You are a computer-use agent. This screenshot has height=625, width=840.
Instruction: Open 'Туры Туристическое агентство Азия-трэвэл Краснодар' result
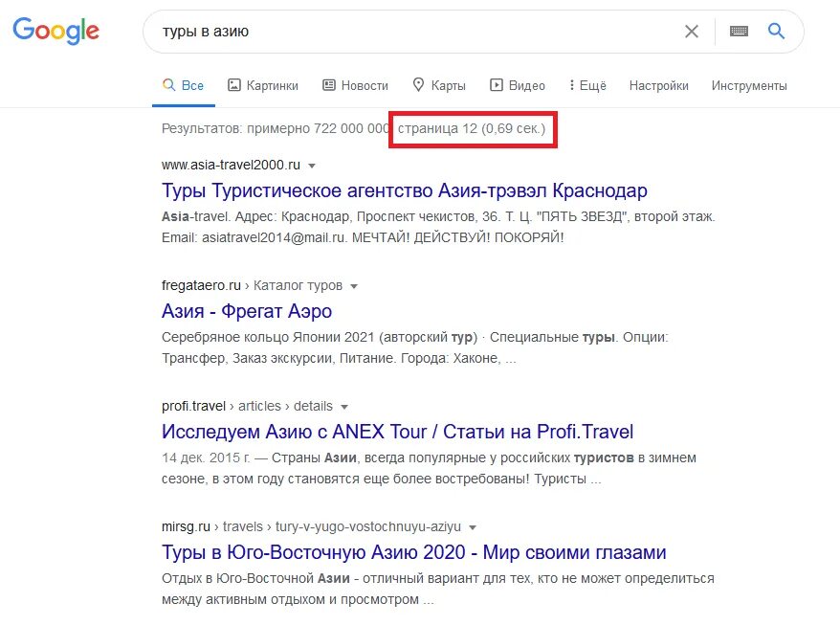(x=405, y=190)
